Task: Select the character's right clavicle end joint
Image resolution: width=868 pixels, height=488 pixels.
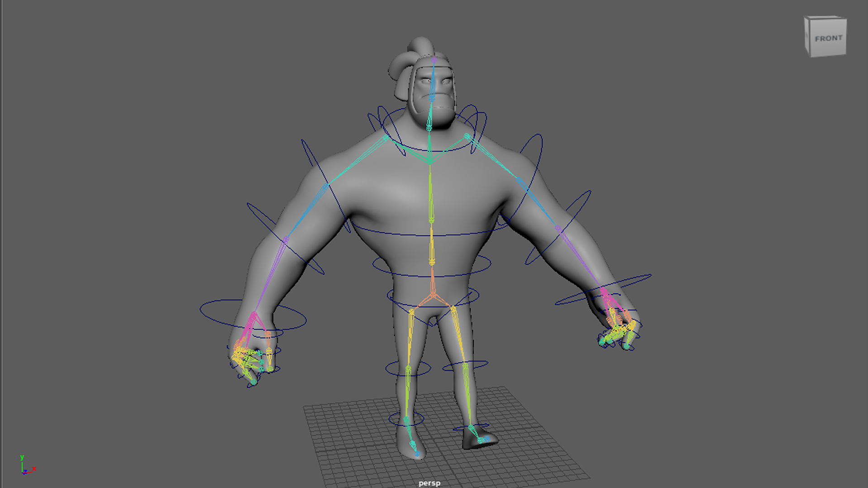Action: click(x=386, y=138)
